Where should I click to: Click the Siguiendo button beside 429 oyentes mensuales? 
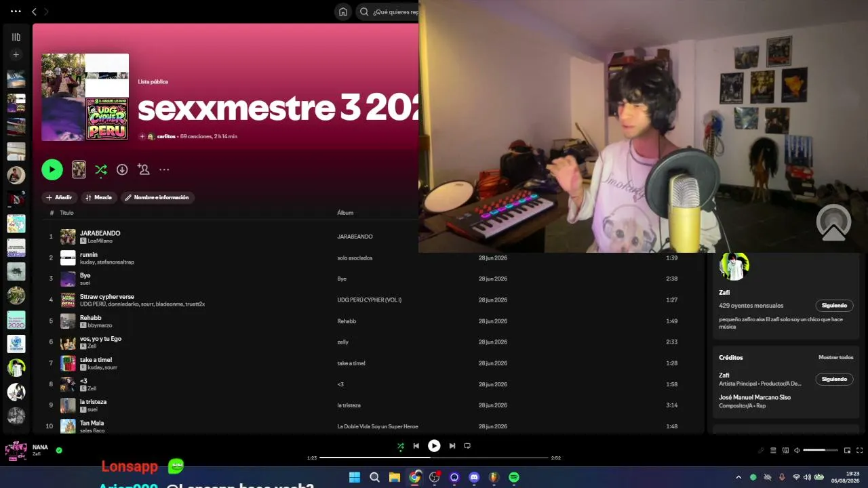coord(834,306)
